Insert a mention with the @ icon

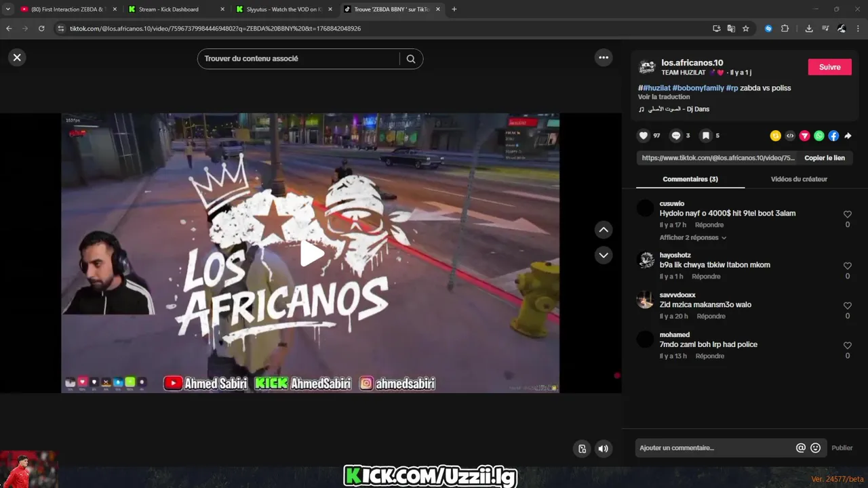point(801,448)
